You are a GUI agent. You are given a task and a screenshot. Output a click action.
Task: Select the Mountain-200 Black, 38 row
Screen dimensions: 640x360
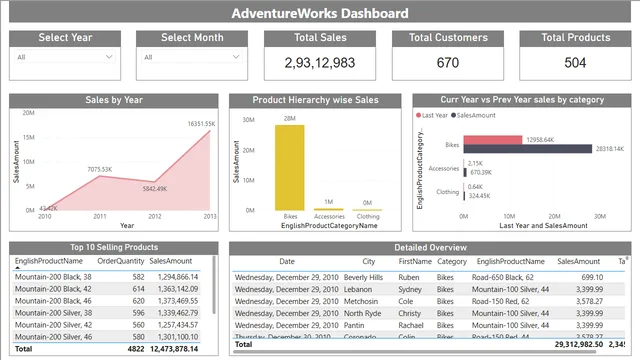pyautogui.click(x=107, y=277)
